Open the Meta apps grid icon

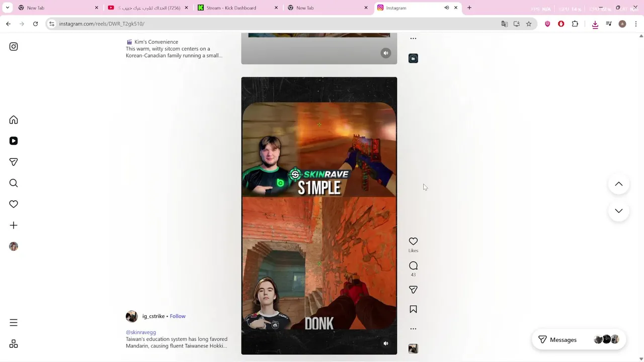click(14, 344)
